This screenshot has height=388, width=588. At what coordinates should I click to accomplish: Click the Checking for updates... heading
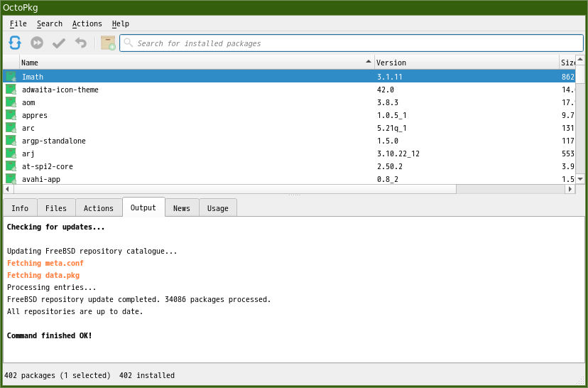click(55, 227)
